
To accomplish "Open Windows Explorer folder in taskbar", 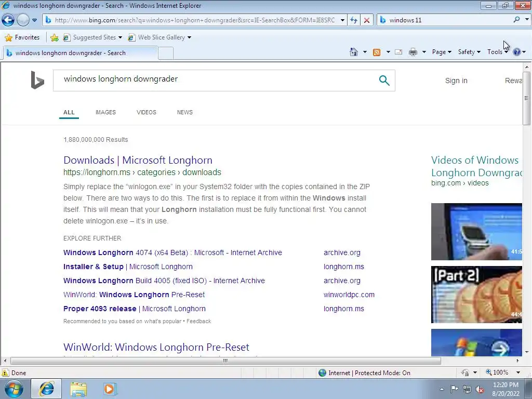I will coord(78,389).
